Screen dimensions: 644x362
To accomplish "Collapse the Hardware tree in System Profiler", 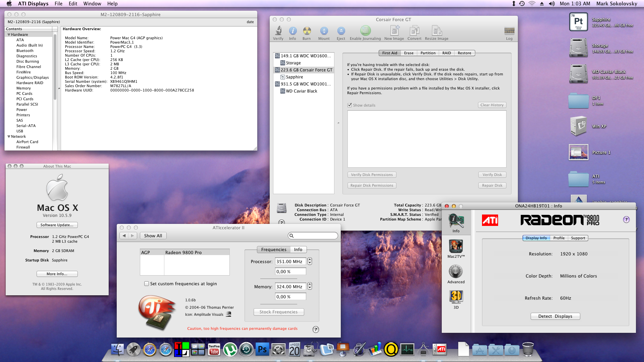I will pos(9,34).
